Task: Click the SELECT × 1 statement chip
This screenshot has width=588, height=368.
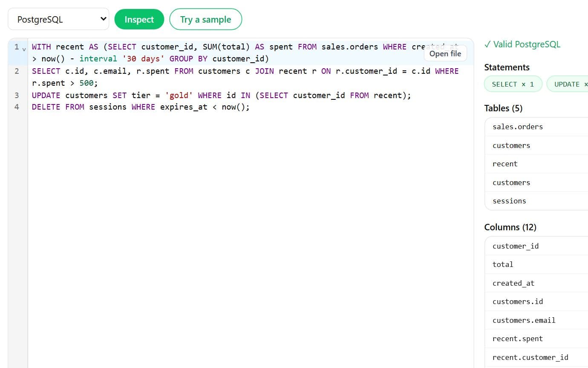Action: tap(513, 84)
